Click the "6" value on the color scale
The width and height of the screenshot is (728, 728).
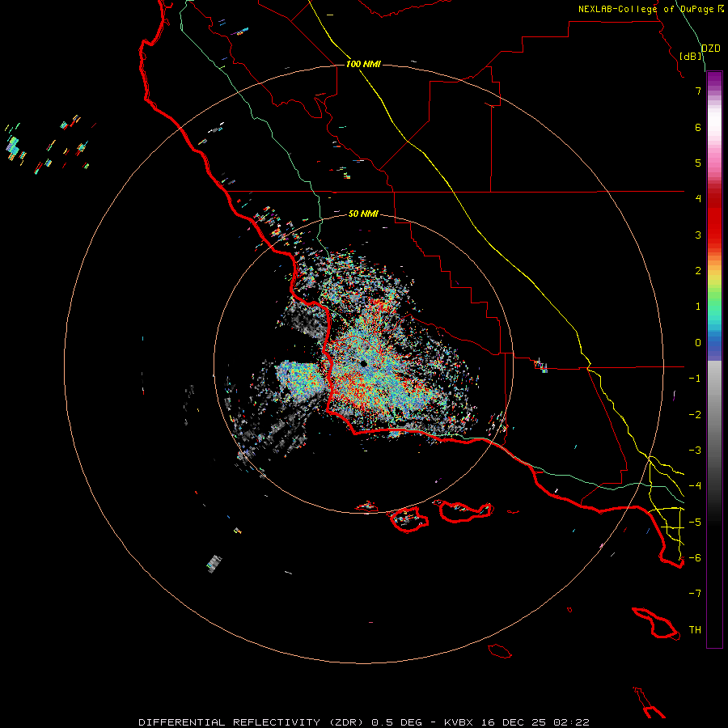click(x=698, y=127)
